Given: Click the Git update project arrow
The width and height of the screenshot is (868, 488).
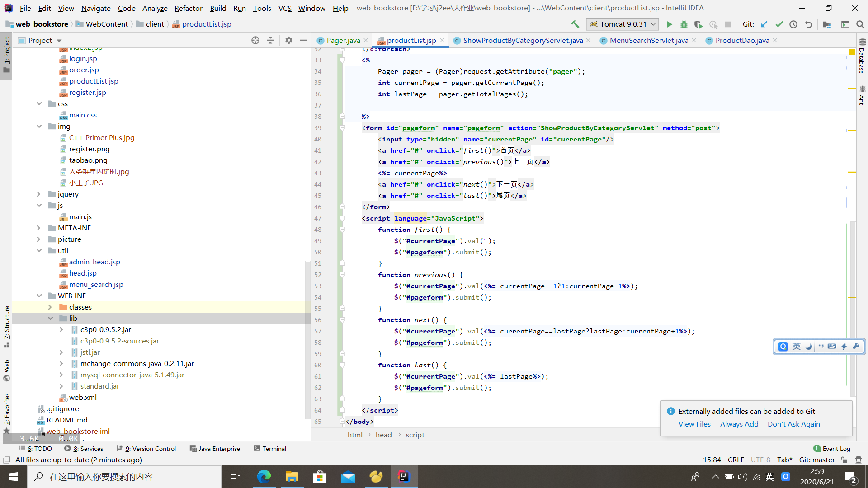Looking at the screenshot, I should click(x=764, y=24).
